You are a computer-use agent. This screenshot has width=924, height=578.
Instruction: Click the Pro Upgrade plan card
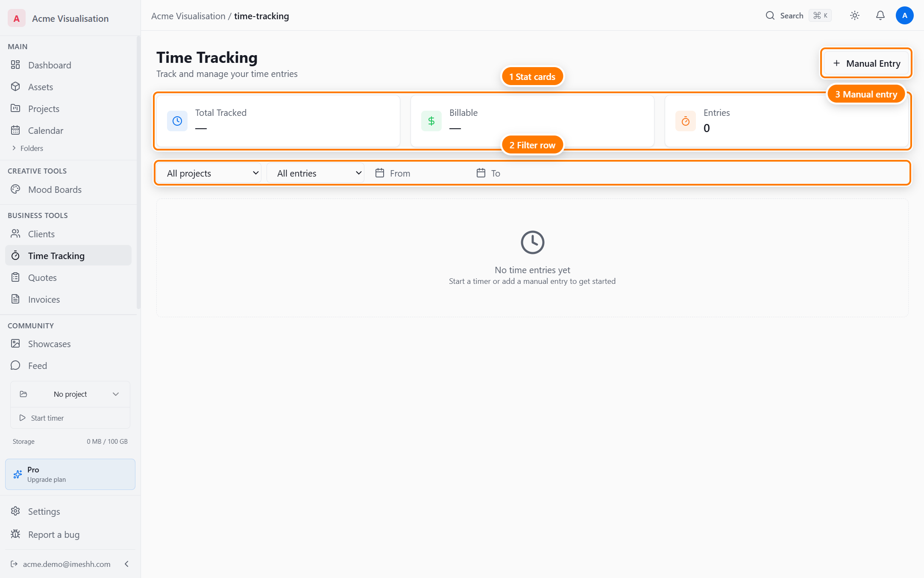(70, 474)
